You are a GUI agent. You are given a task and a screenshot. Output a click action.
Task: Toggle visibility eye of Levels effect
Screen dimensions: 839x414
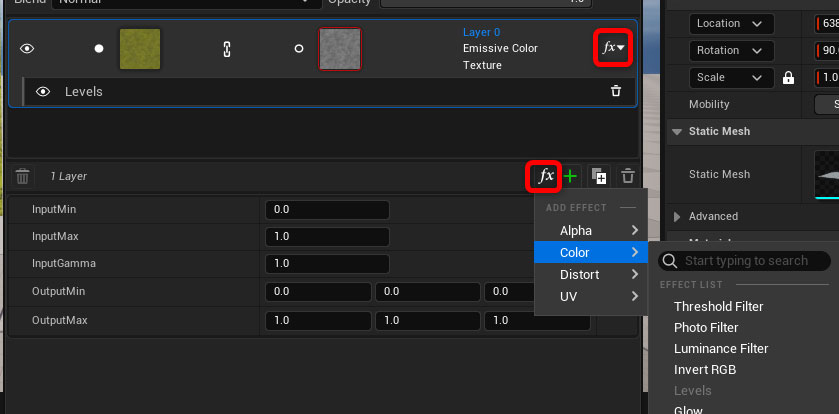click(43, 91)
